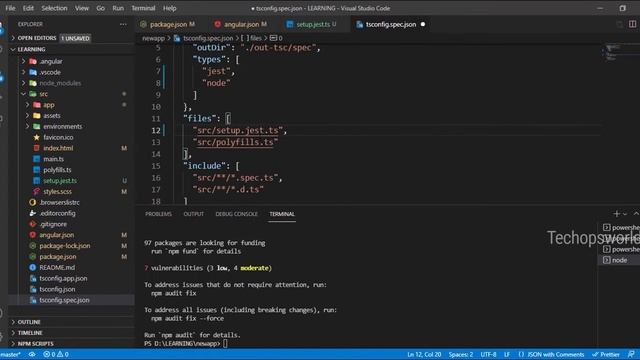The height and width of the screenshot is (360, 640).
Task: Open the Edit menu
Action: pyautogui.click(x=28, y=8)
